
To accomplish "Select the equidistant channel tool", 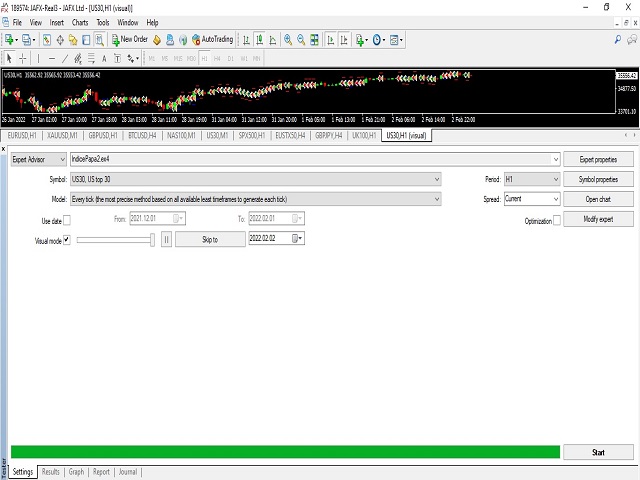I will click(x=78, y=59).
